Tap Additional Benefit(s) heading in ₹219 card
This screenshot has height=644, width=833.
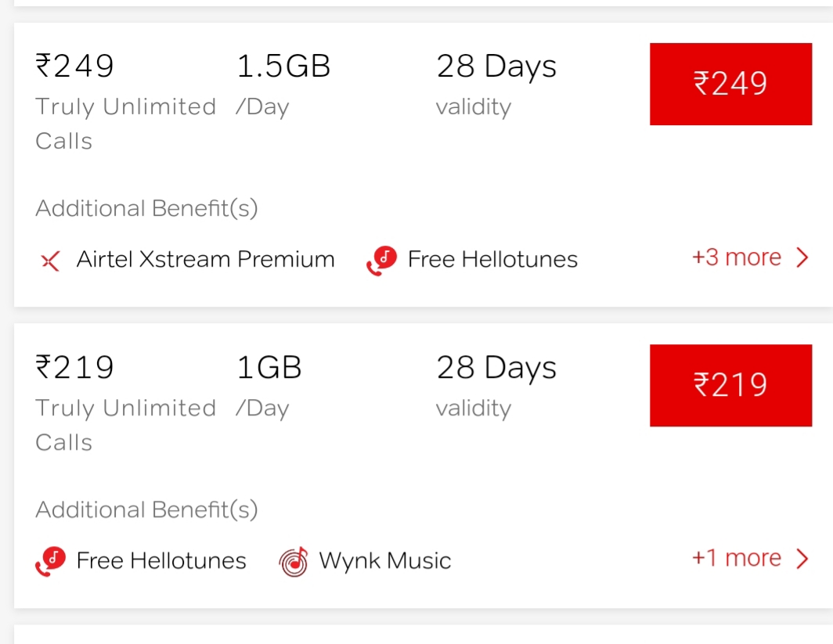tap(146, 509)
